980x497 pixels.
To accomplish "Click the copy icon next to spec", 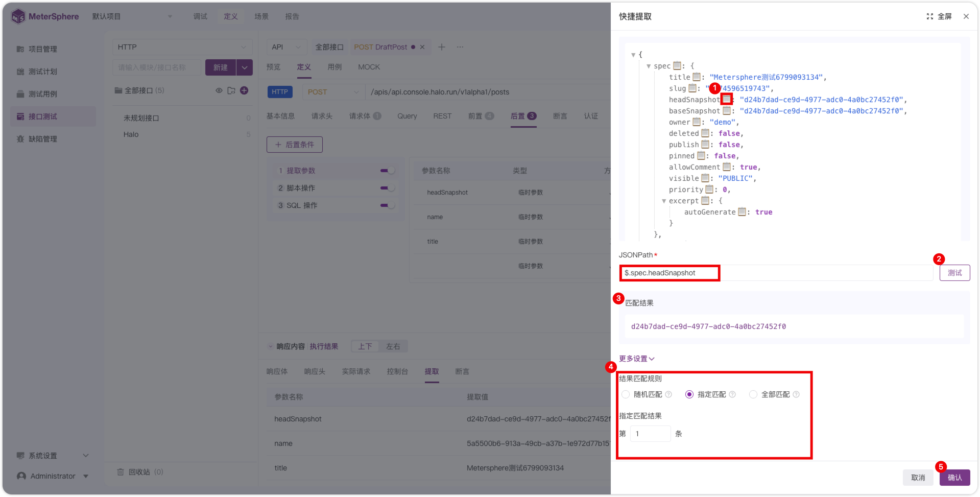I will pyautogui.click(x=677, y=65).
